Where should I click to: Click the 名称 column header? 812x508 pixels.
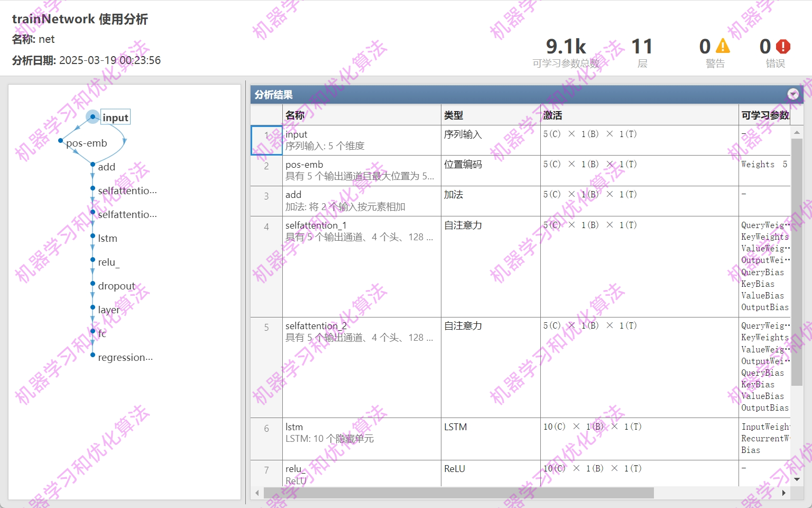click(362, 115)
